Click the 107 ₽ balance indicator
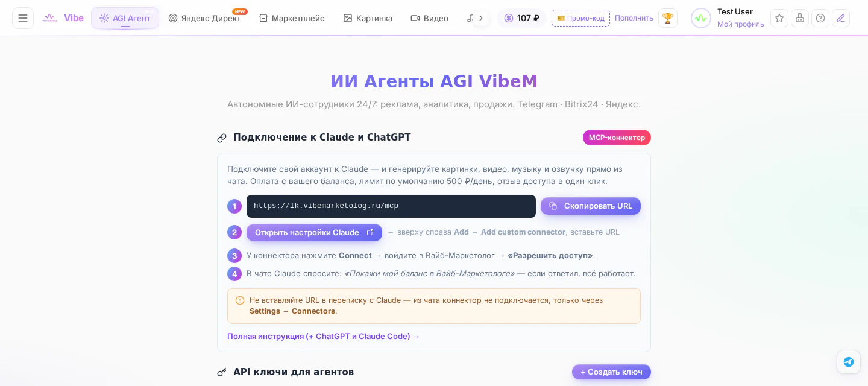Screen dimensions: 868x386 [521, 18]
